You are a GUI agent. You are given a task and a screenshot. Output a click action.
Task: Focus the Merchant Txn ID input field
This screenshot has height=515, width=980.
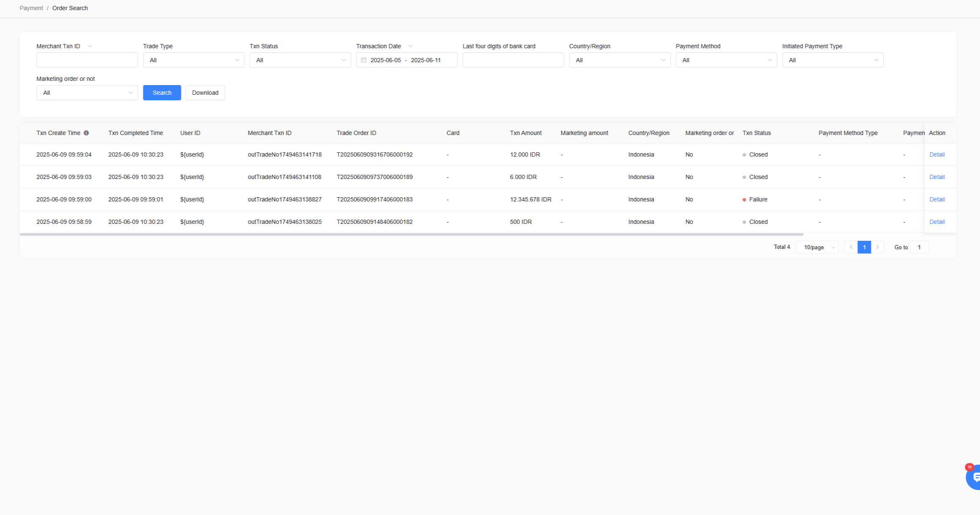(x=87, y=60)
